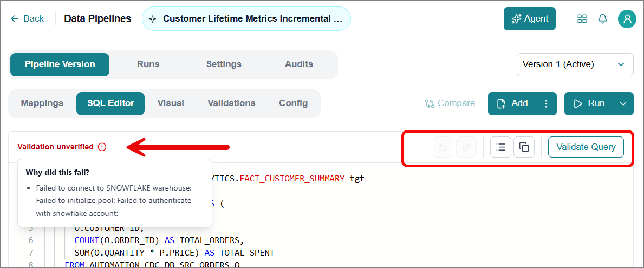Click the Add button
The width and height of the screenshot is (644, 268).
pos(512,103)
